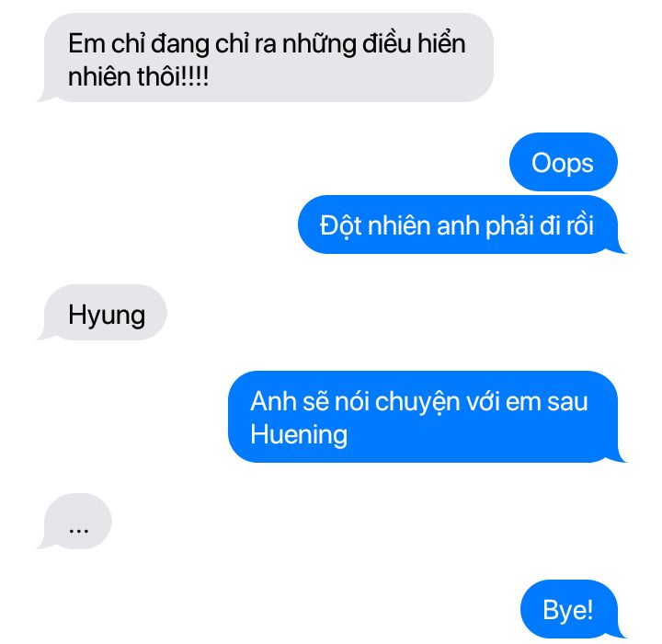The width and height of the screenshot is (662, 644).
Task: Tap the gray "Hyung" message bubble
Action: click(x=102, y=313)
